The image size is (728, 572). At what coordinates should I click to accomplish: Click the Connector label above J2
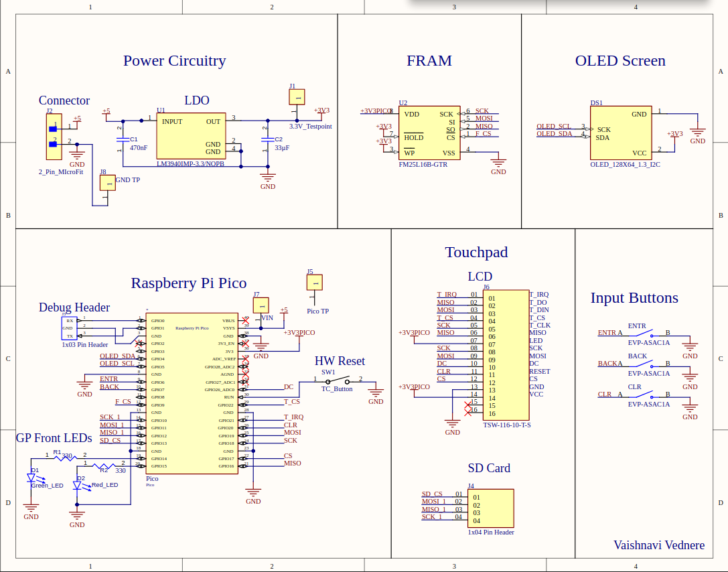64,100
